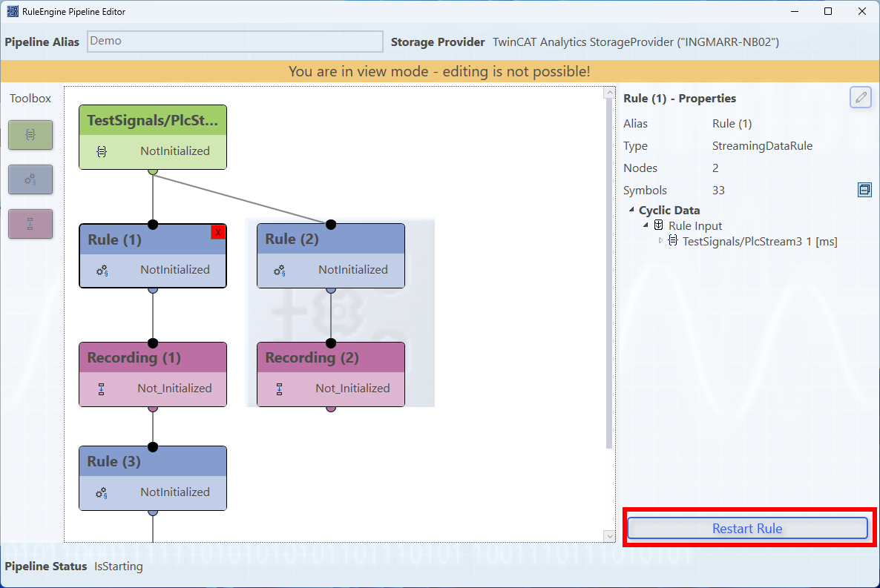Click the canvas scroll down arrow
880x588 pixels.
[609, 536]
